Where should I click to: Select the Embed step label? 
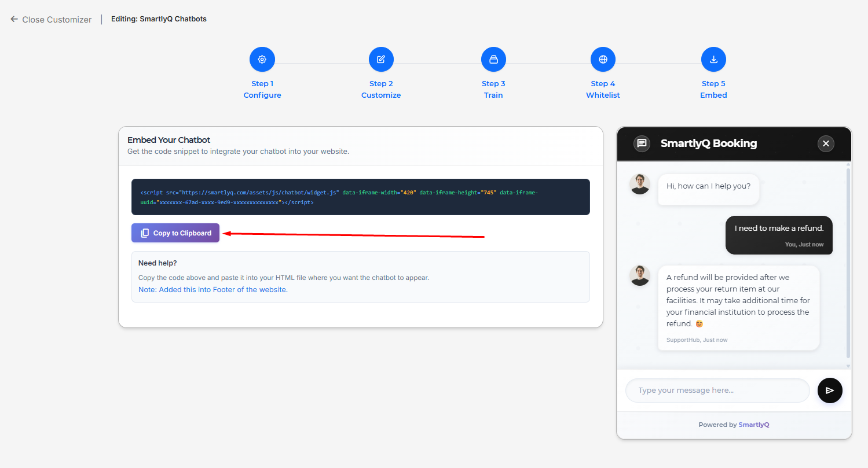tap(713, 95)
